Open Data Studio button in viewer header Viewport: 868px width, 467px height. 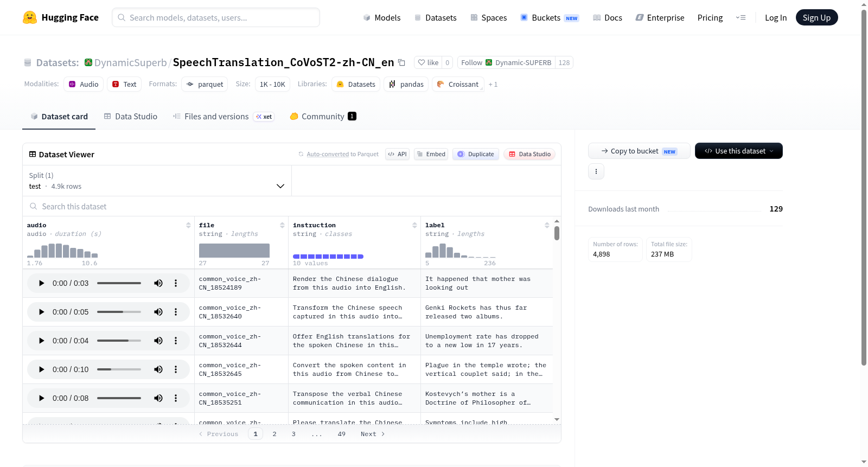pos(529,154)
